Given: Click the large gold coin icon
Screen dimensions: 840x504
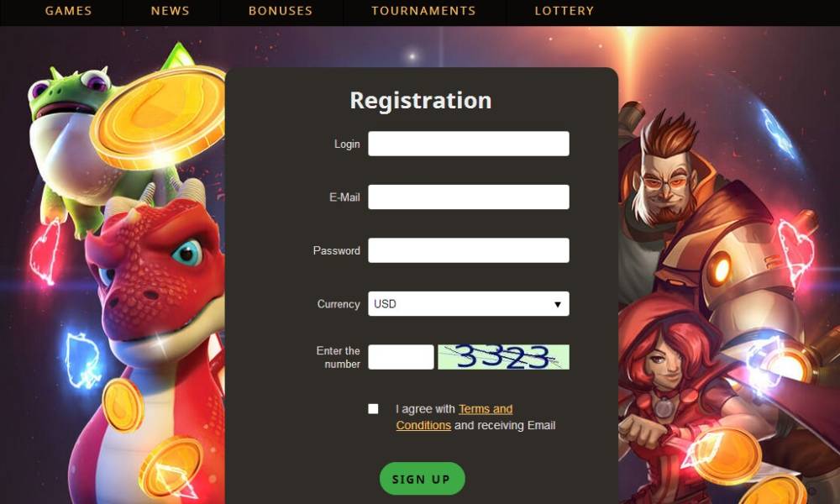Looking at the screenshot, I should coord(160,117).
